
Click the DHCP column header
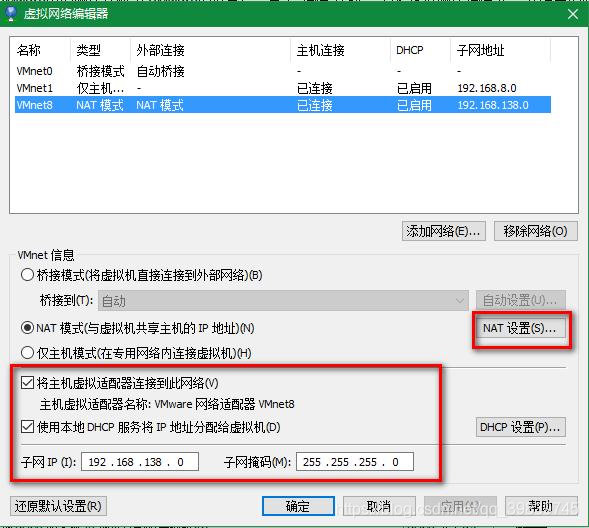pyautogui.click(x=420, y=50)
